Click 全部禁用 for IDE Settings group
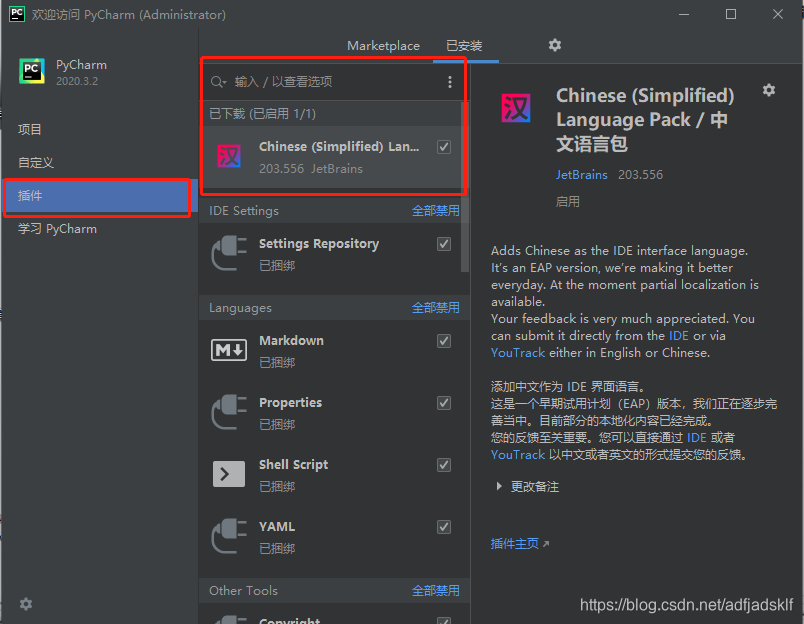The width and height of the screenshot is (804, 624). tap(435, 211)
